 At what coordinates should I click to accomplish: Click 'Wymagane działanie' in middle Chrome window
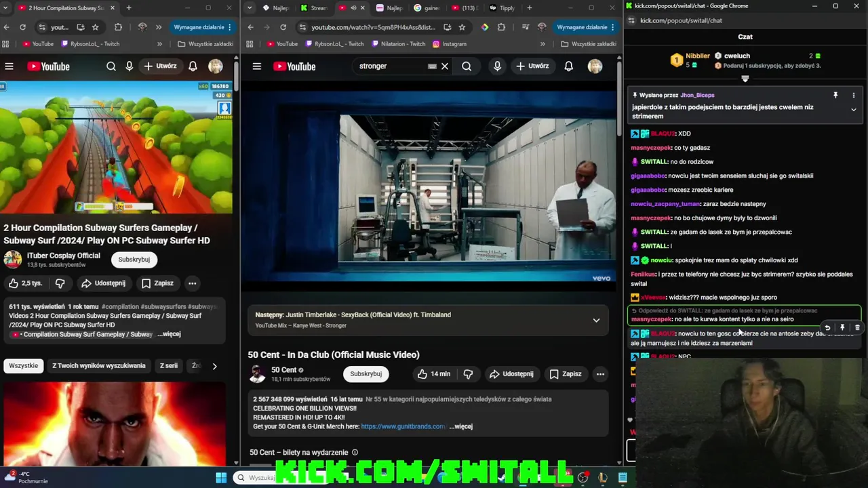click(585, 27)
